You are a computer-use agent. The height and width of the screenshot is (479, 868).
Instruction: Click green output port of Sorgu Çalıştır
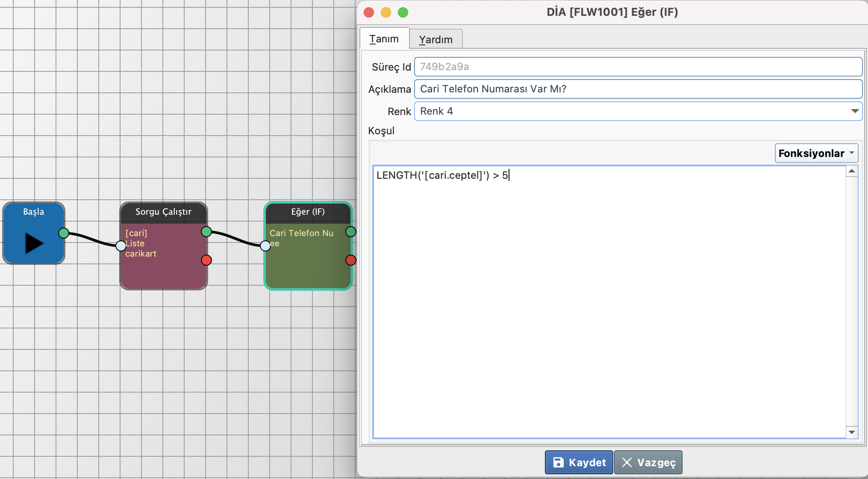pyautogui.click(x=206, y=232)
